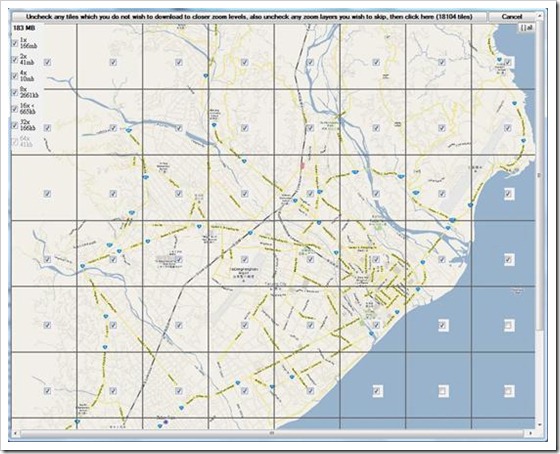The width and height of the screenshot is (560, 454).
Task: Toggle the 4x 10mb zoom layer checkbox
Action: [x=15, y=76]
